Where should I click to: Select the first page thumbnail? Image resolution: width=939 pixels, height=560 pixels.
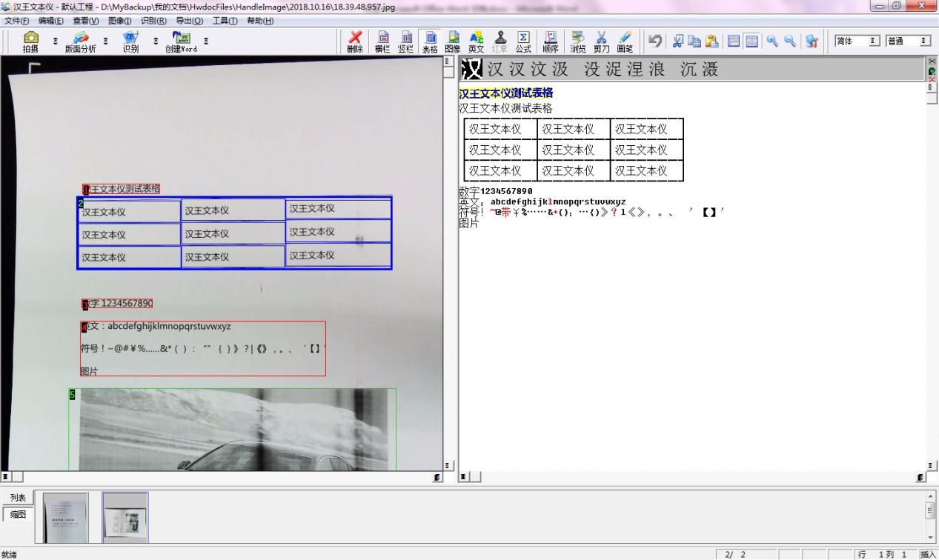pyautogui.click(x=65, y=517)
